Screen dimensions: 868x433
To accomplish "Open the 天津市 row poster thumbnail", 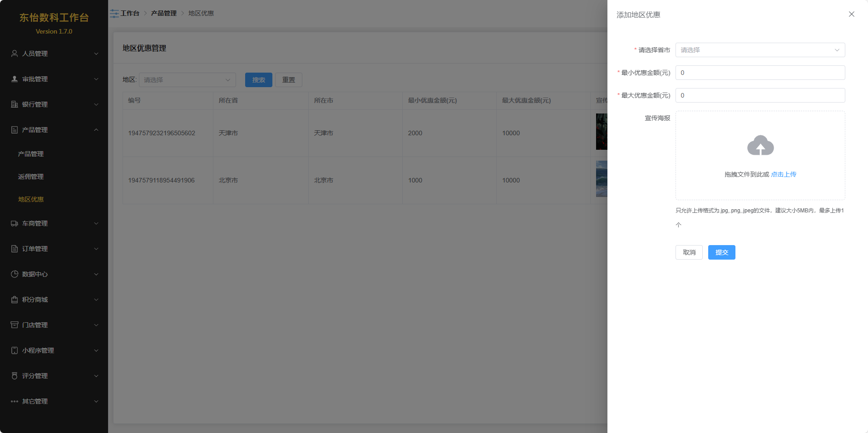I will click(602, 132).
